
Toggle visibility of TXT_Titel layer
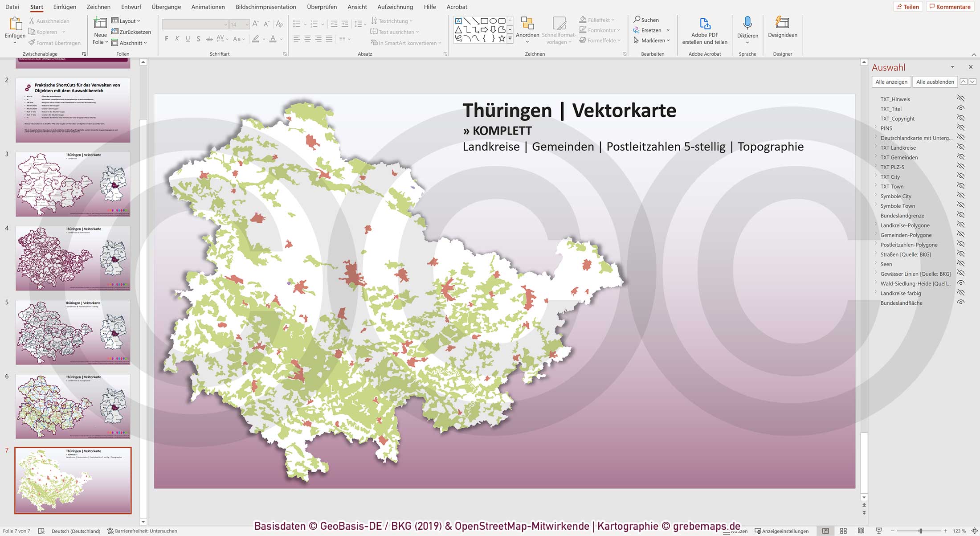961,108
